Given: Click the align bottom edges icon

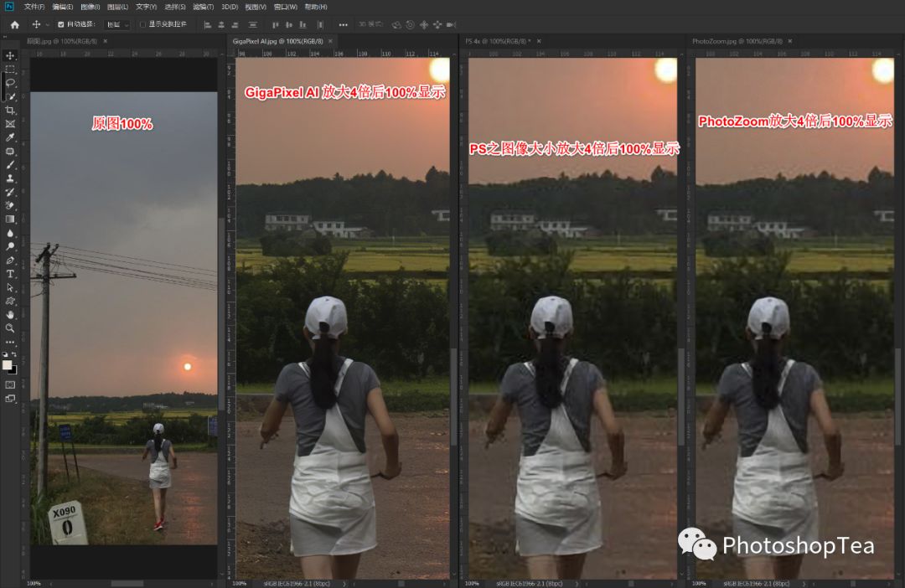Looking at the screenshot, I should [x=303, y=25].
